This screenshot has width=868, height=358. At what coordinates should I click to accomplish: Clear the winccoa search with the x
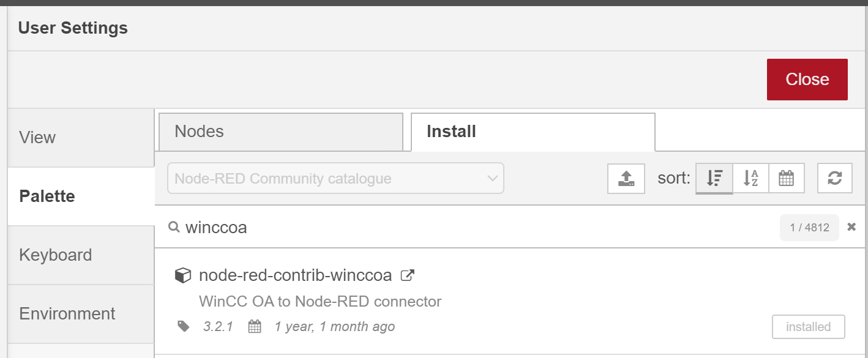click(851, 227)
